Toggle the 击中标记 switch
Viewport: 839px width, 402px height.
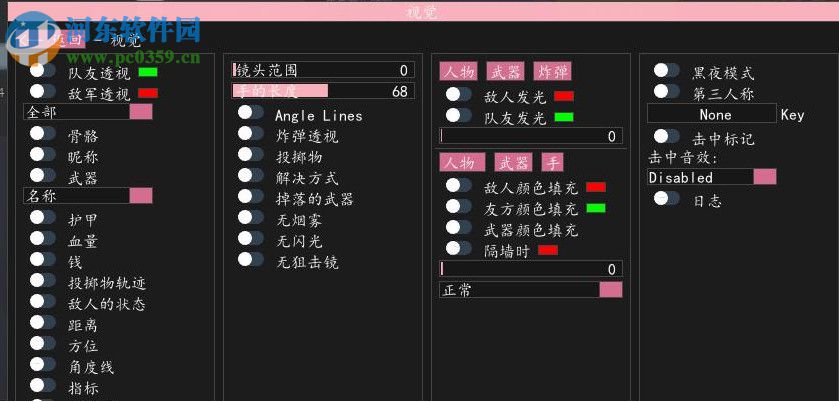(667, 136)
